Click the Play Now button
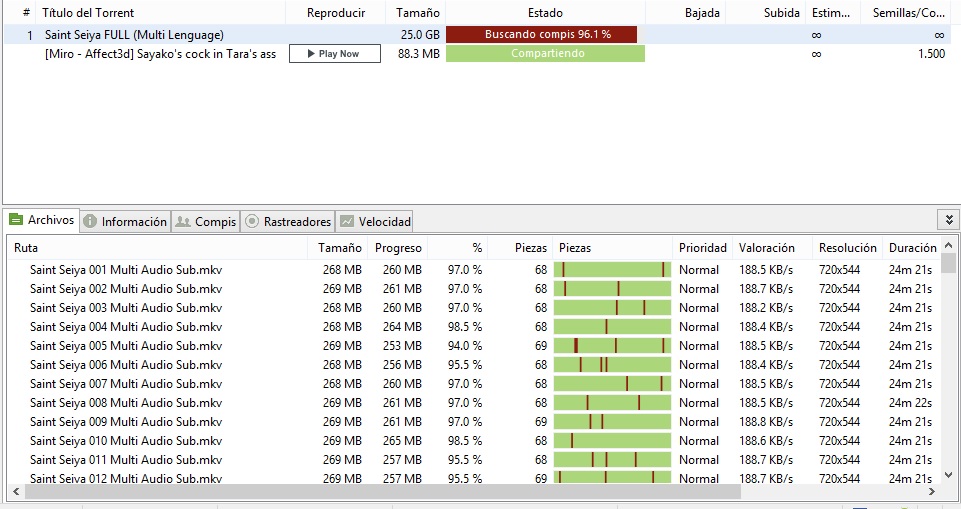 point(335,54)
